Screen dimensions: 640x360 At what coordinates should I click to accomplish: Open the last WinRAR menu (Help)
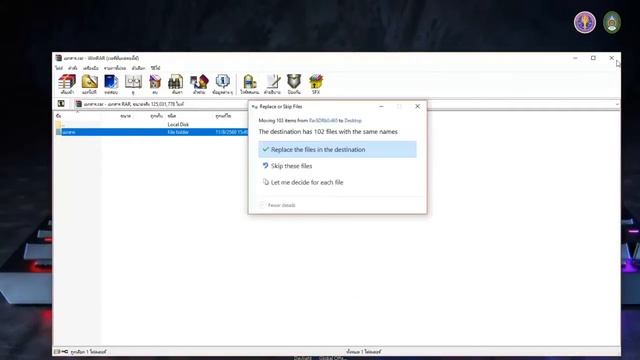pyautogui.click(x=155, y=68)
